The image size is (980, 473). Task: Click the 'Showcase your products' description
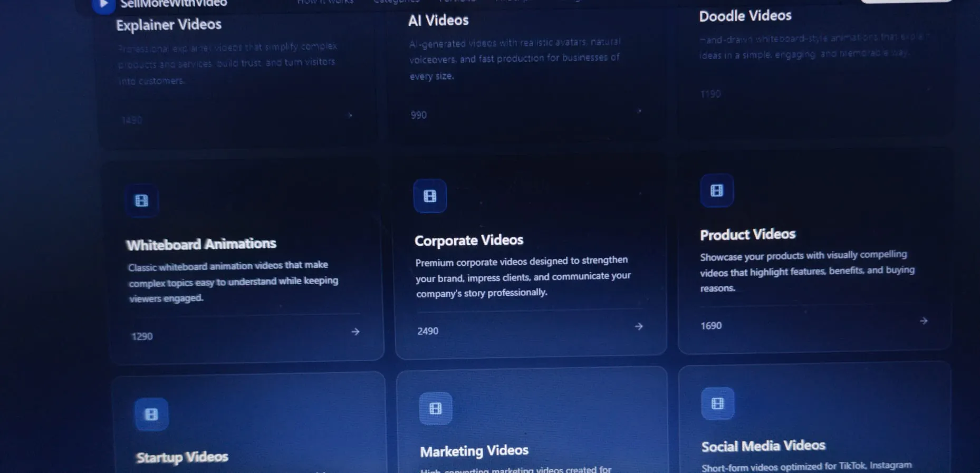coord(807,271)
